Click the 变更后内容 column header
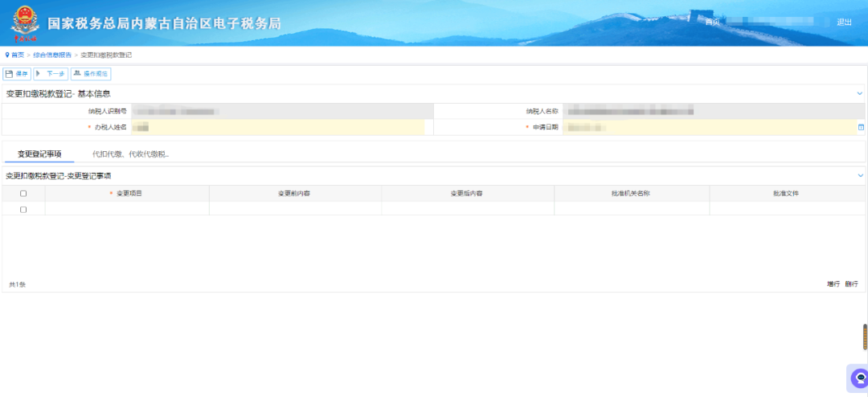Screen dimensions: 868x397 (x=468, y=193)
